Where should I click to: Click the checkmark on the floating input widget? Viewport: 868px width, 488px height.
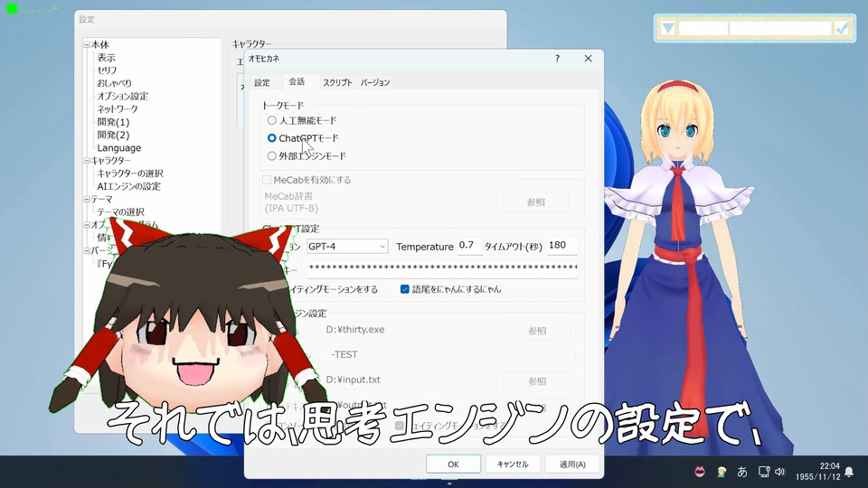(x=842, y=28)
